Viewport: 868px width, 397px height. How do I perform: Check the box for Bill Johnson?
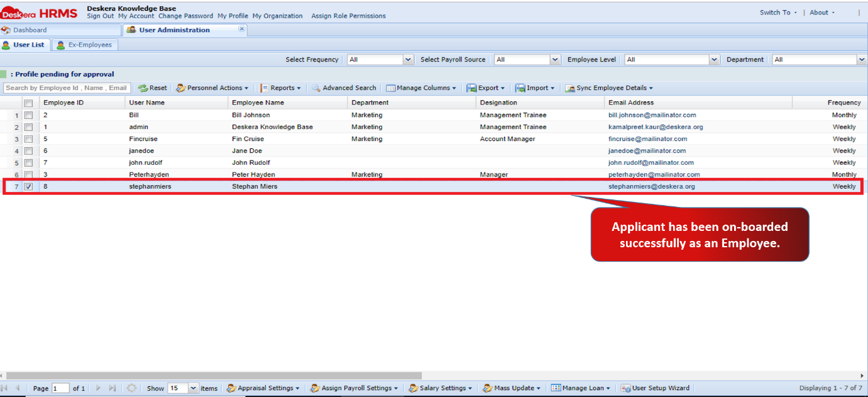click(x=28, y=115)
